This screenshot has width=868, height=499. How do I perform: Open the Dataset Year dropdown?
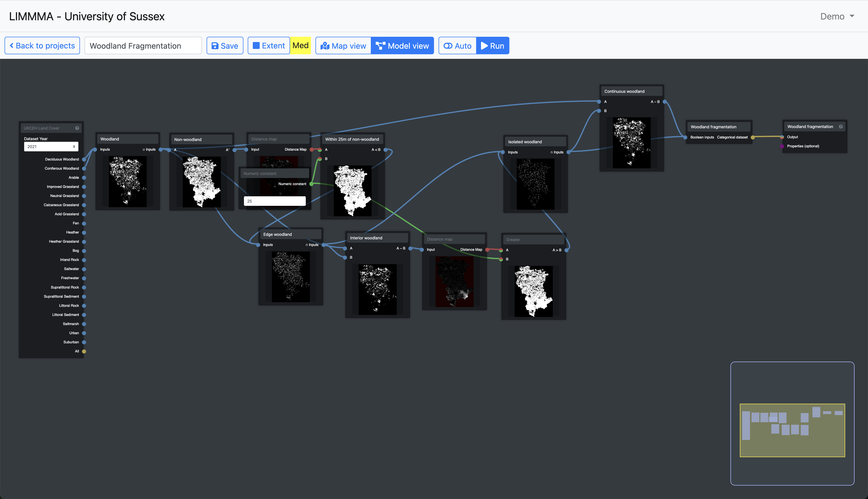[x=51, y=147]
